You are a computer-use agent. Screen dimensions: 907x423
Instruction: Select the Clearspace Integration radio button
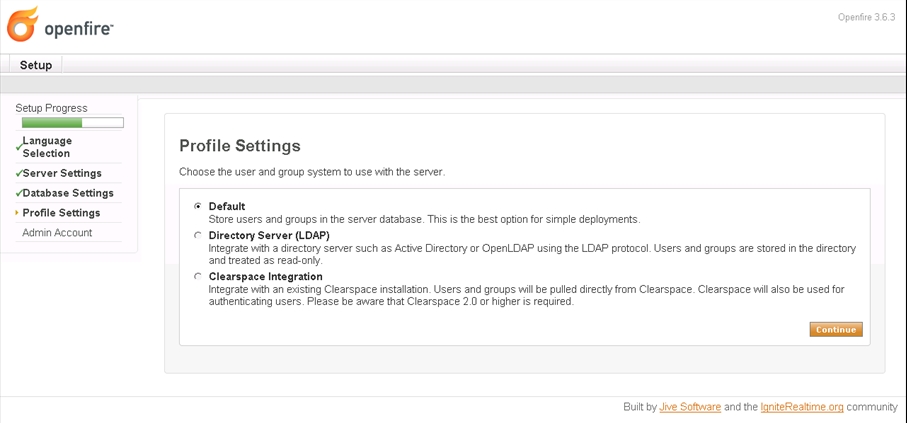click(198, 277)
